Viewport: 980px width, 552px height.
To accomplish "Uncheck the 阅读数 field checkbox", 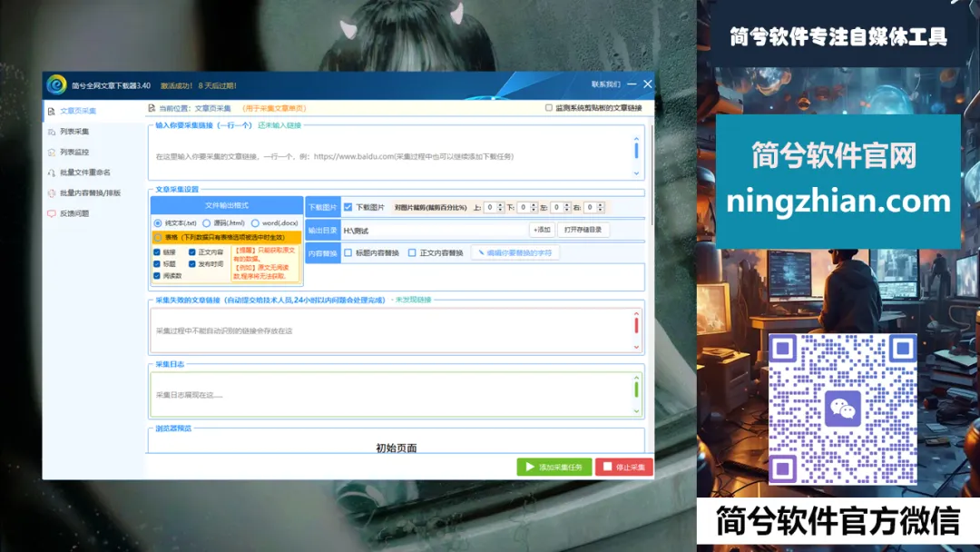I will 157,276.
